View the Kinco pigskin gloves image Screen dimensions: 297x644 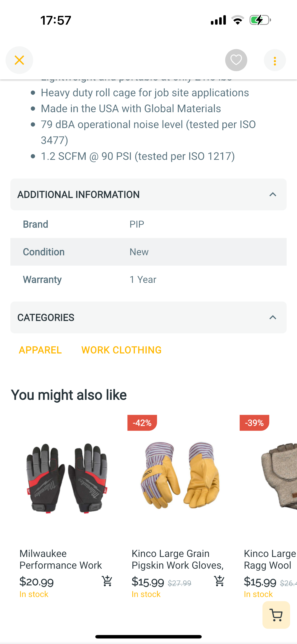point(180,475)
